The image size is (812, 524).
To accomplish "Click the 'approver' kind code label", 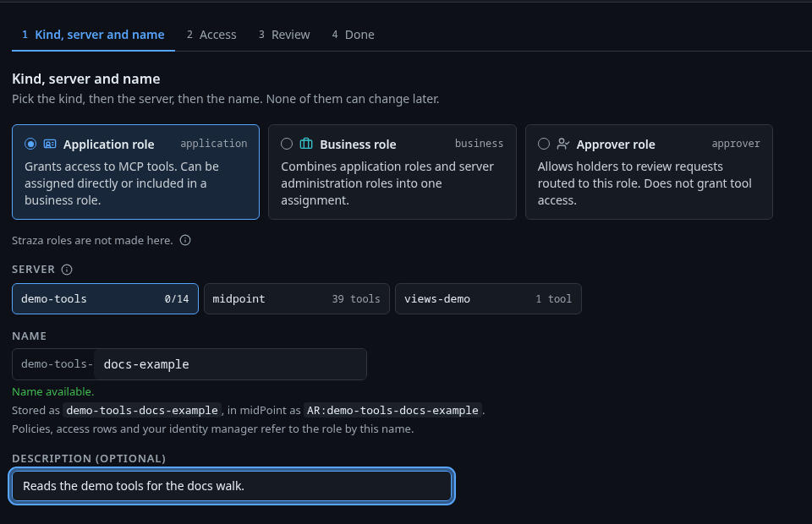I will coord(736,144).
